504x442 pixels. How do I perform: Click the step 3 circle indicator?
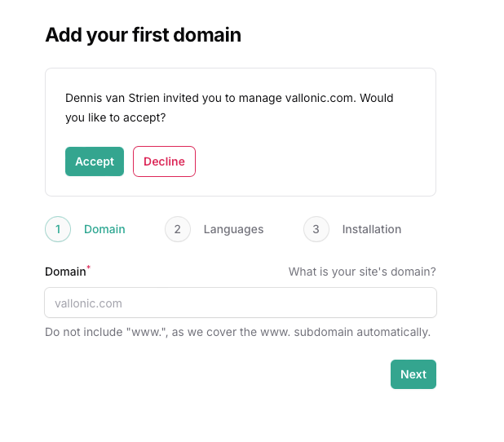(316, 229)
